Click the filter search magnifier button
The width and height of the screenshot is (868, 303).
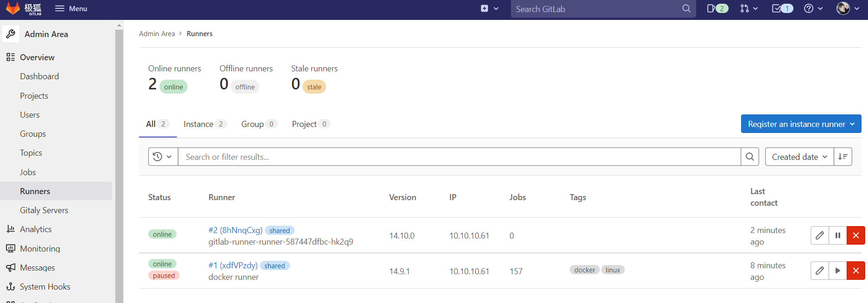coord(750,157)
